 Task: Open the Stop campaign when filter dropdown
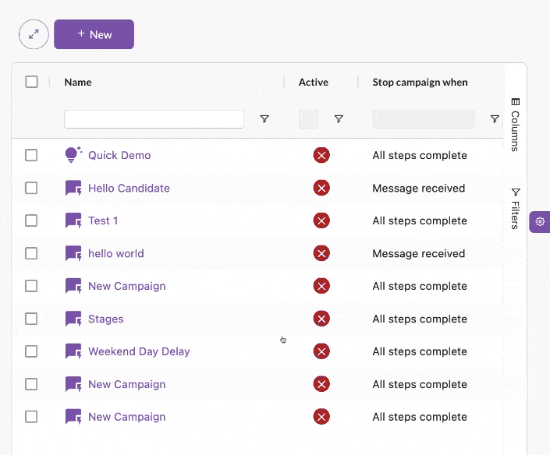point(424,119)
